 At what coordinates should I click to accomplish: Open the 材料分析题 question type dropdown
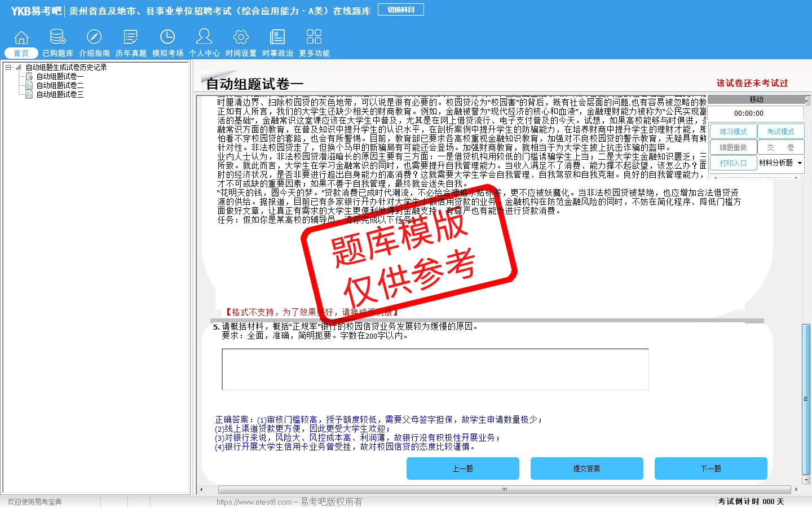tap(800, 163)
